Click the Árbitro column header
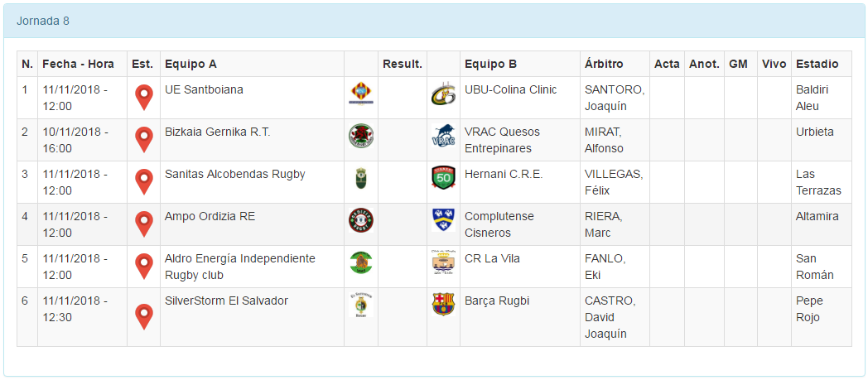The width and height of the screenshot is (868, 380). tap(604, 64)
